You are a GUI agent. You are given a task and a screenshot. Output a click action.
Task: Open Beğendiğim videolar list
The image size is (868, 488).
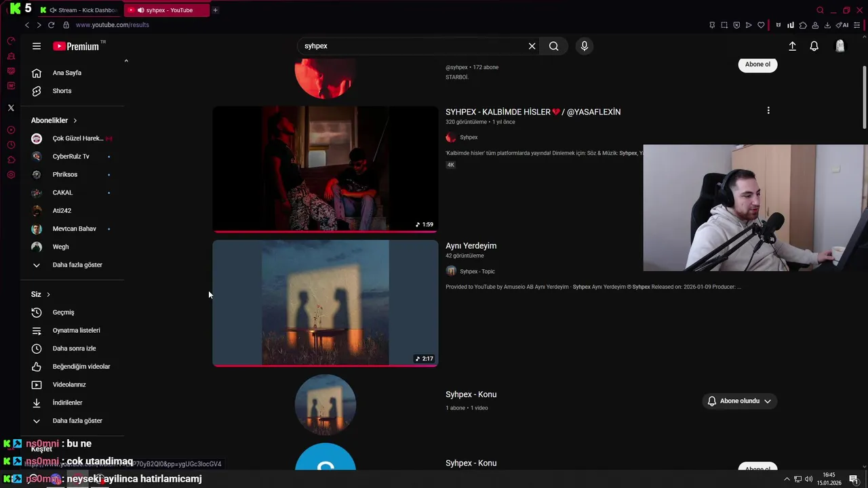coord(72,367)
